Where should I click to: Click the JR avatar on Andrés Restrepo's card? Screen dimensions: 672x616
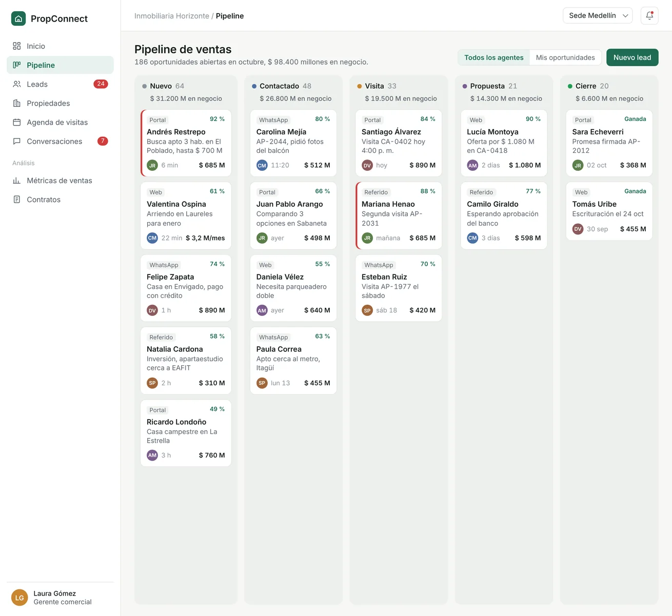point(152,165)
